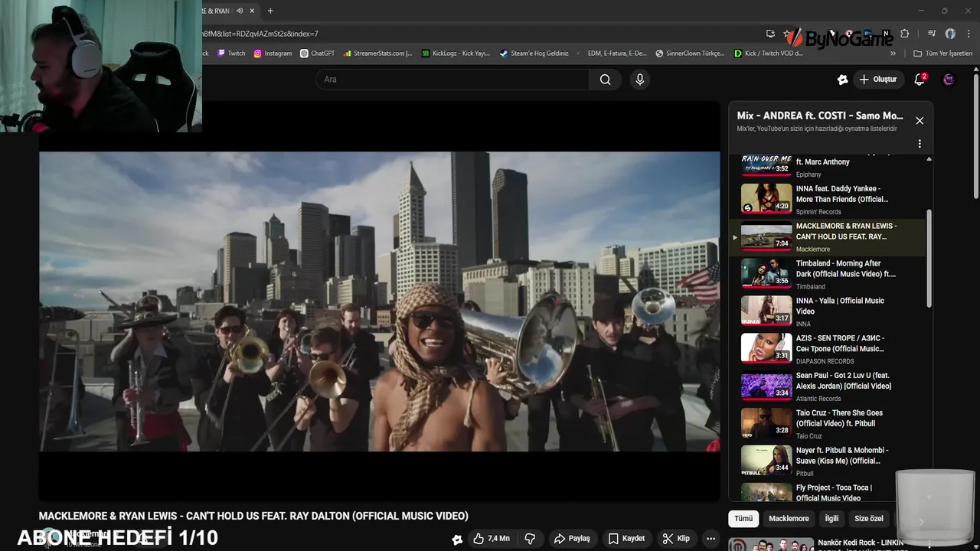Screen dimensions: 980x551
Task: Open the SinnerClown Türkçe bookmark
Action: tap(690, 54)
